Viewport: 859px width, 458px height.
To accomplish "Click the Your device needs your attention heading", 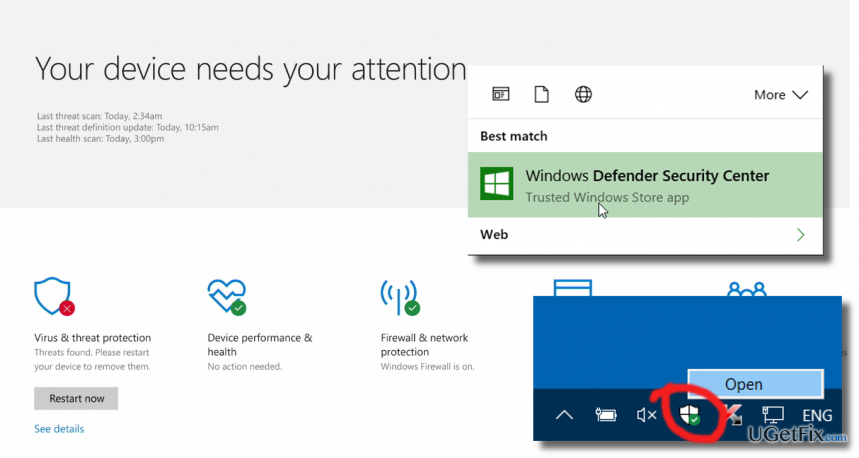I will [x=250, y=70].
